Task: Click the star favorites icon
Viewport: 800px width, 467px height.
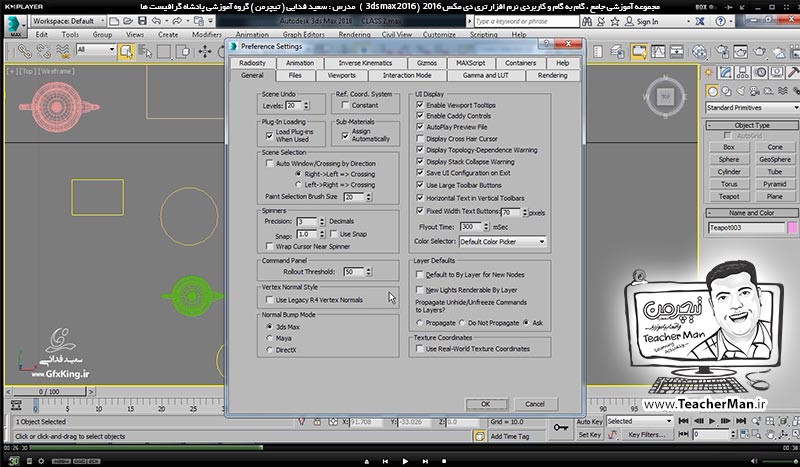Action: 615,21
